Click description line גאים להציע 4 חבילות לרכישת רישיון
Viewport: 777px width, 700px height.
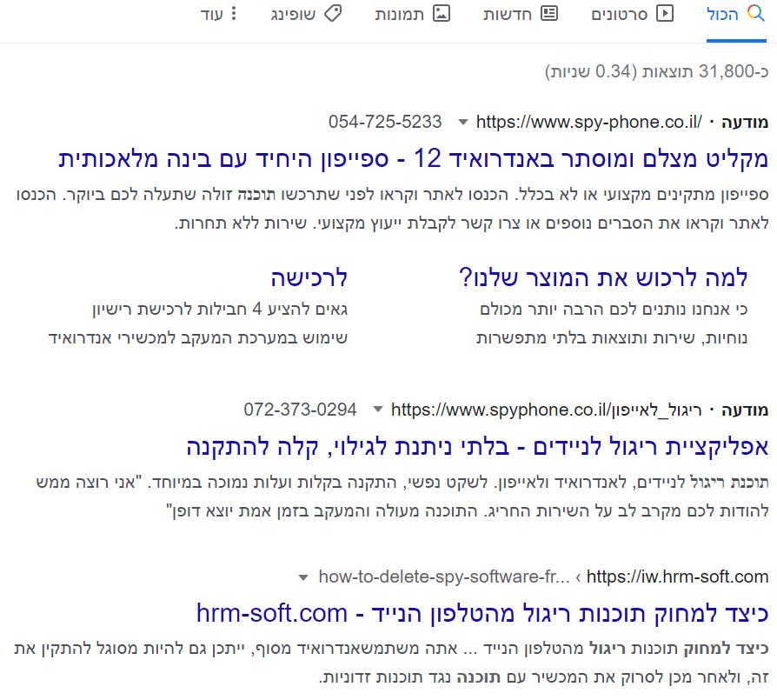click(220, 310)
